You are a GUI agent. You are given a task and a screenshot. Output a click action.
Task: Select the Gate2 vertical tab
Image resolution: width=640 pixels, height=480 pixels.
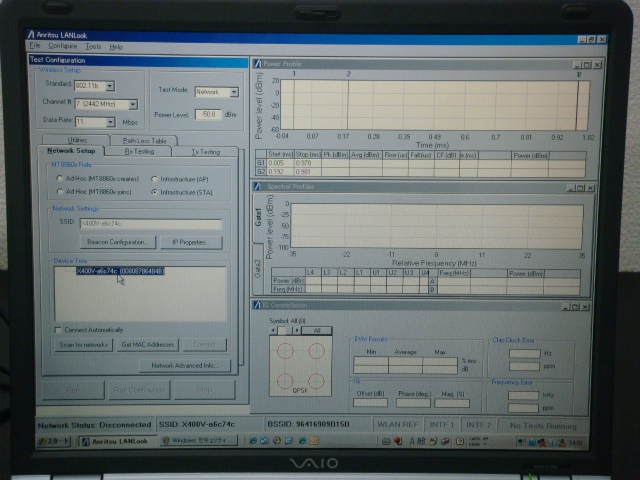click(258, 269)
